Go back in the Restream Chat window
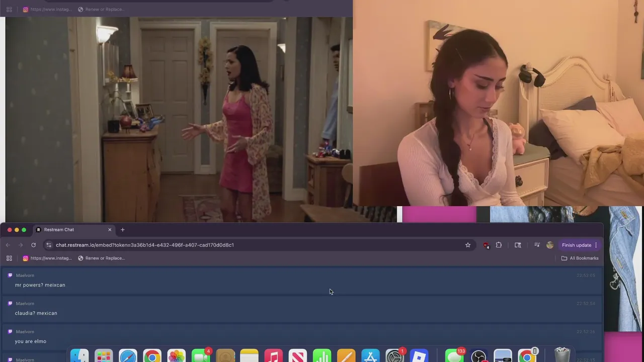Viewport: 644px width, 362px height. click(x=8, y=245)
